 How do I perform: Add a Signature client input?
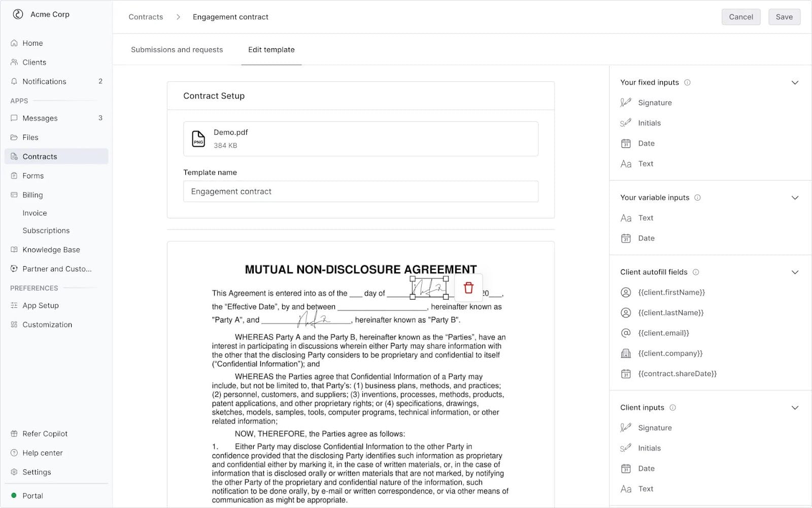pyautogui.click(x=655, y=427)
